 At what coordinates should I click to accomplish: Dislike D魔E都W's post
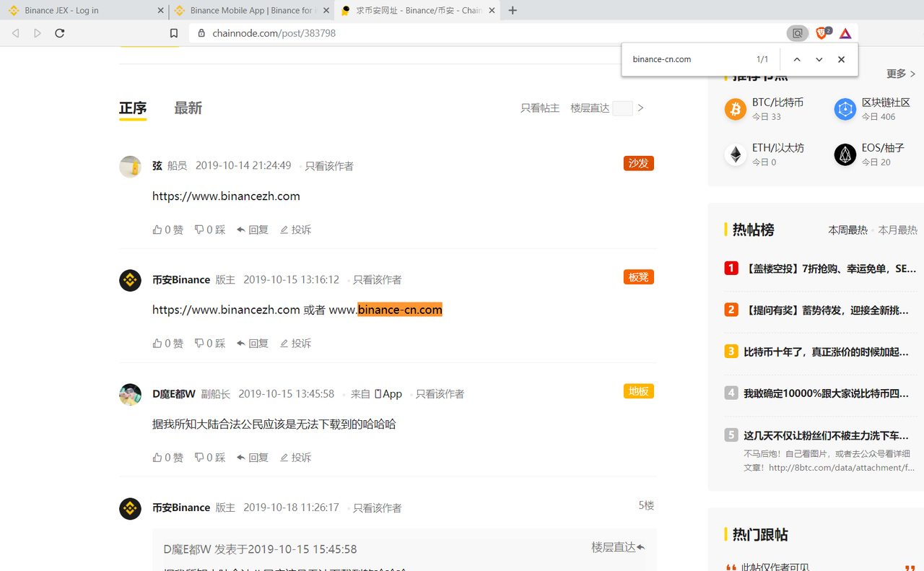click(210, 458)
